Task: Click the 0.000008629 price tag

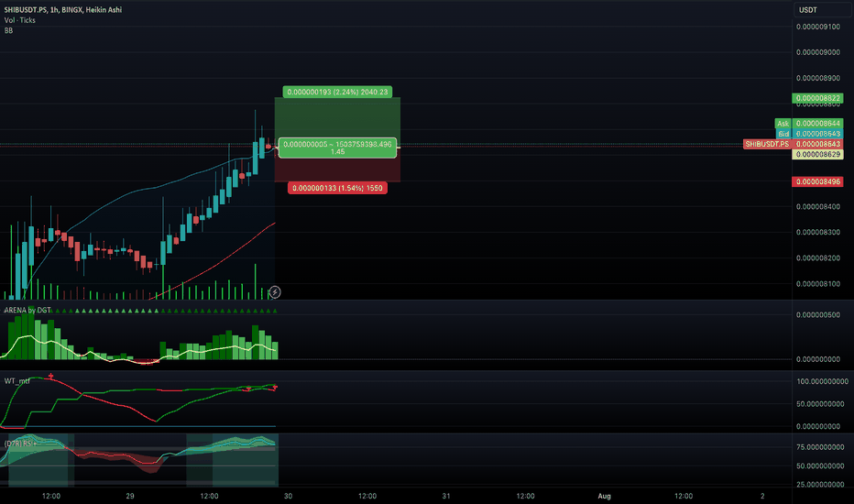Action: 817,155
